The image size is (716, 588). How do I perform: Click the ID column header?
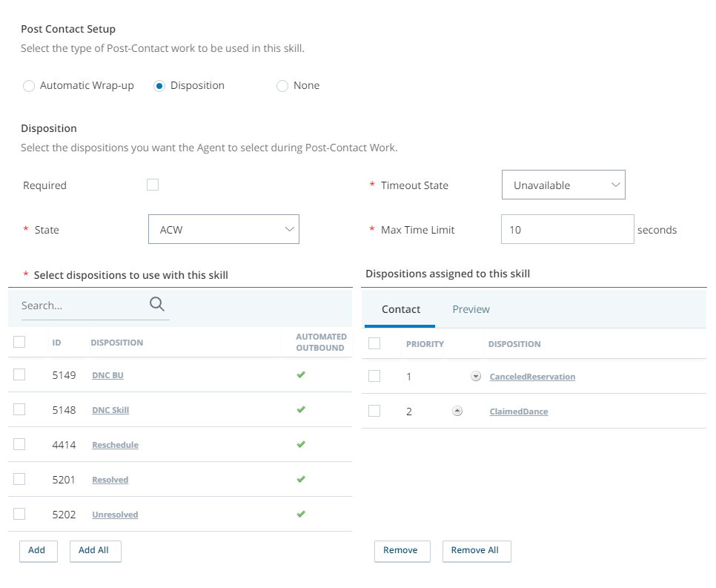click(56, 343)
